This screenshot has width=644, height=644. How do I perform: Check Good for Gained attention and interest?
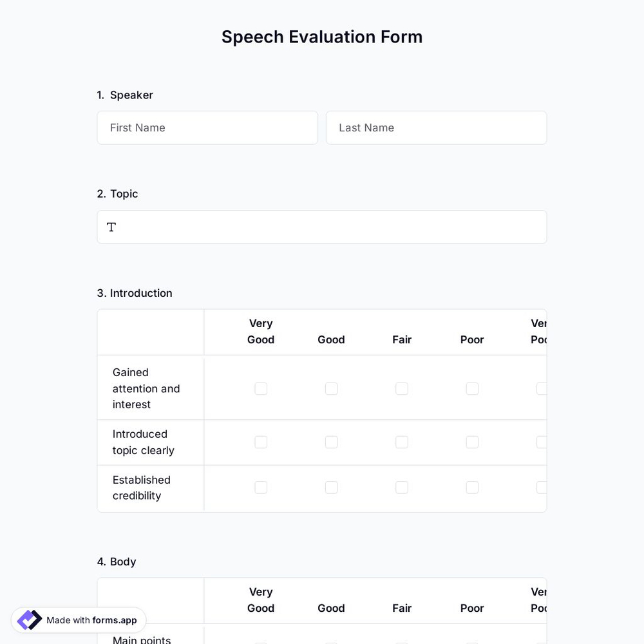pyautogui.click(x=331, y=388)
